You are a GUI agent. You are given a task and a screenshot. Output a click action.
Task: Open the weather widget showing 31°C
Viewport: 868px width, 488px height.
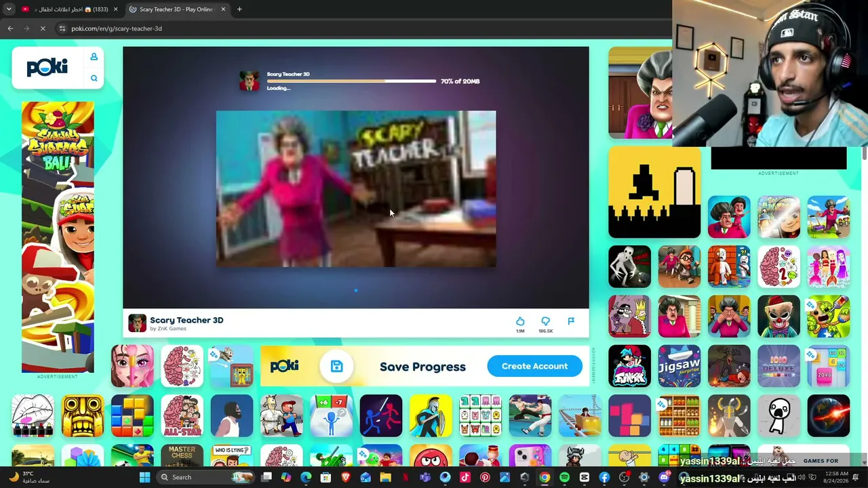click(x=31, y=477)
